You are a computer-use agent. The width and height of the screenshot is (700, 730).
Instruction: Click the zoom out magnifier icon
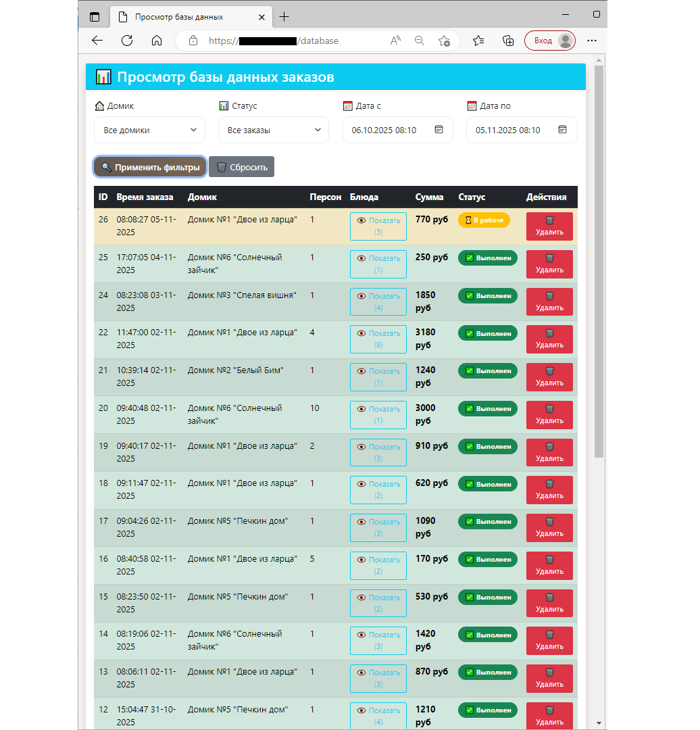(x=420, y=41)
